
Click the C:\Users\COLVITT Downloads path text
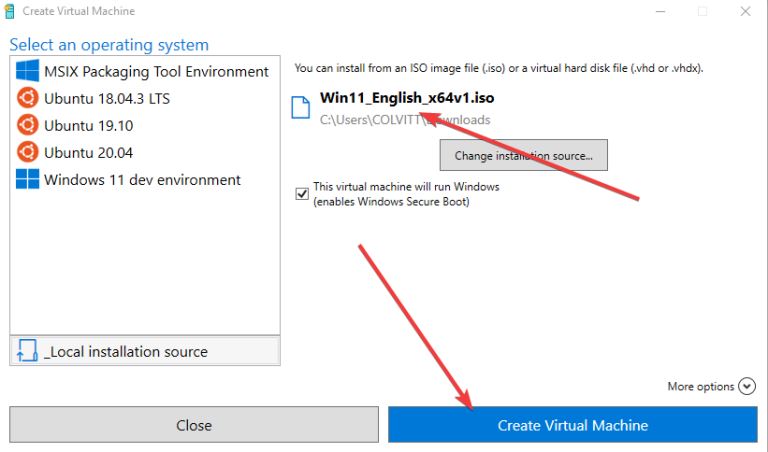(405, 120)
